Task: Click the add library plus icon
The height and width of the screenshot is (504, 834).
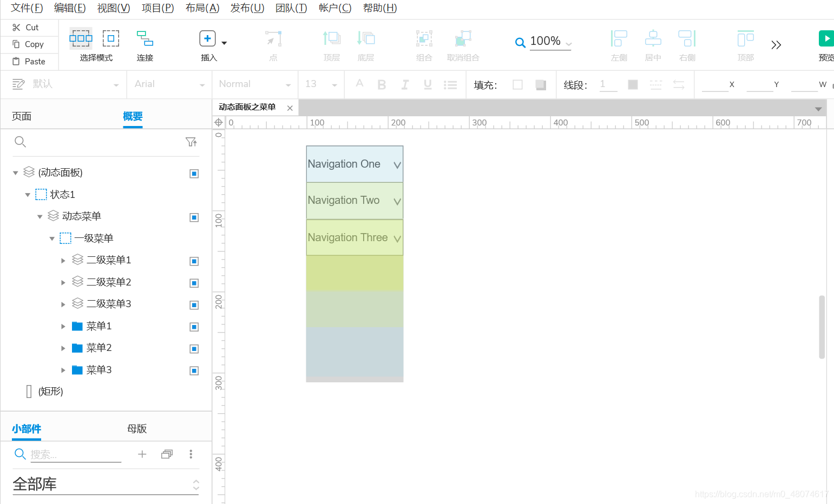Action: (x=142, y=454)
